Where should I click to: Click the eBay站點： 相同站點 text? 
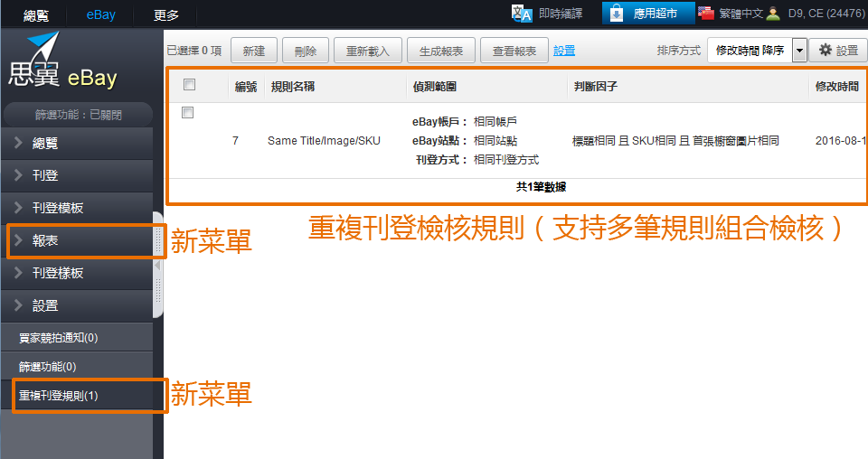click(465, 140)
